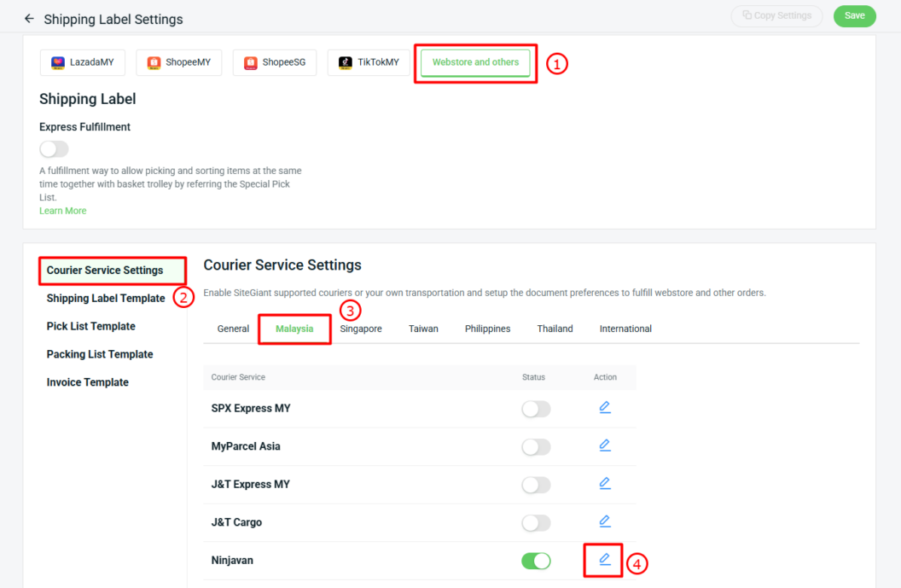
Task: Edit Ninjavan courier settings
Action: coord(604,560)
